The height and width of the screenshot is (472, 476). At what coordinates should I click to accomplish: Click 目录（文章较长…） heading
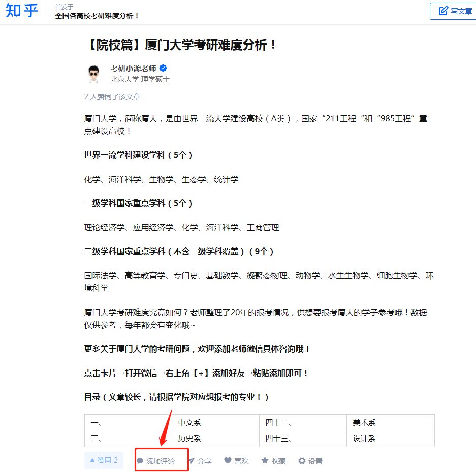pyautogui.click(x=176, y=397)
